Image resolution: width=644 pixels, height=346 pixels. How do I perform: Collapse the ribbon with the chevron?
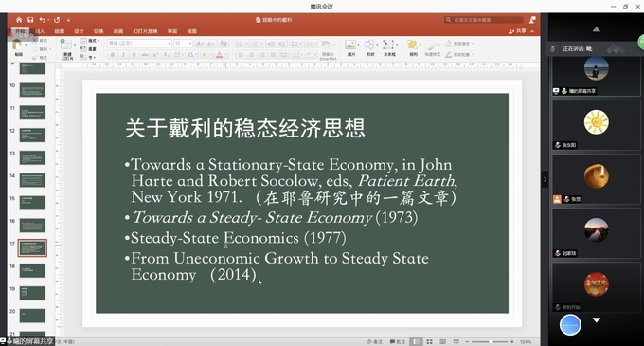[x=532, y=31]
